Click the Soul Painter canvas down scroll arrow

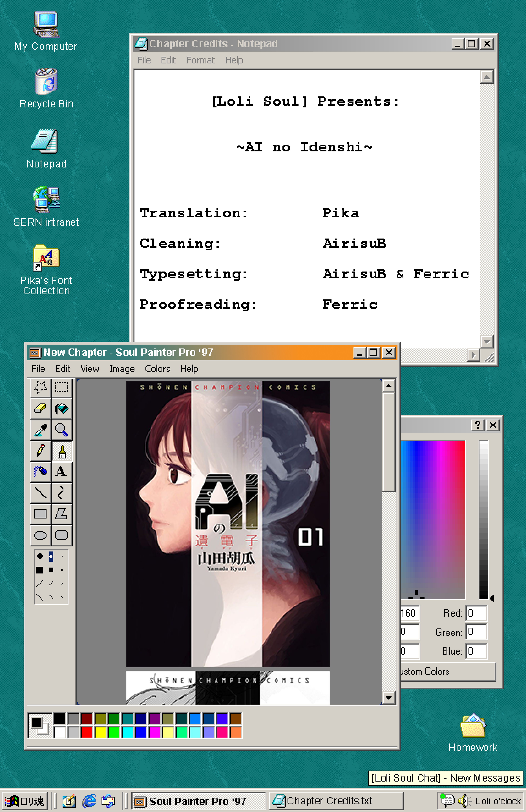click(388, 698)
